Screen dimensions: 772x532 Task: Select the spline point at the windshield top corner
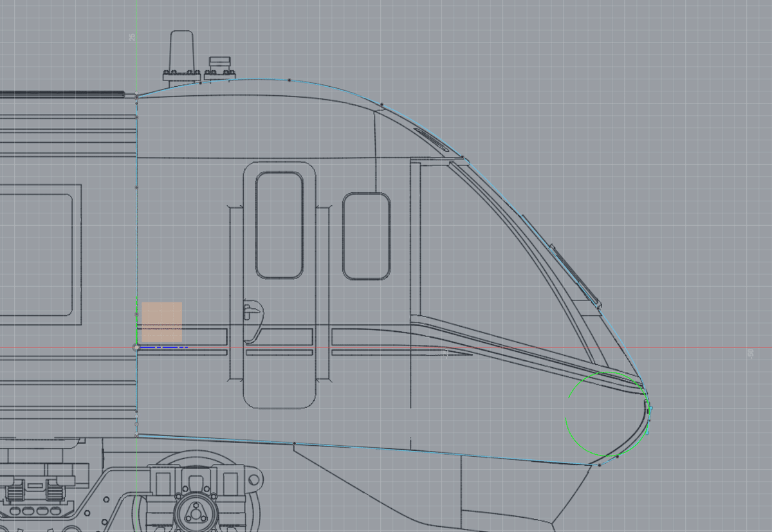coord(462,156)
